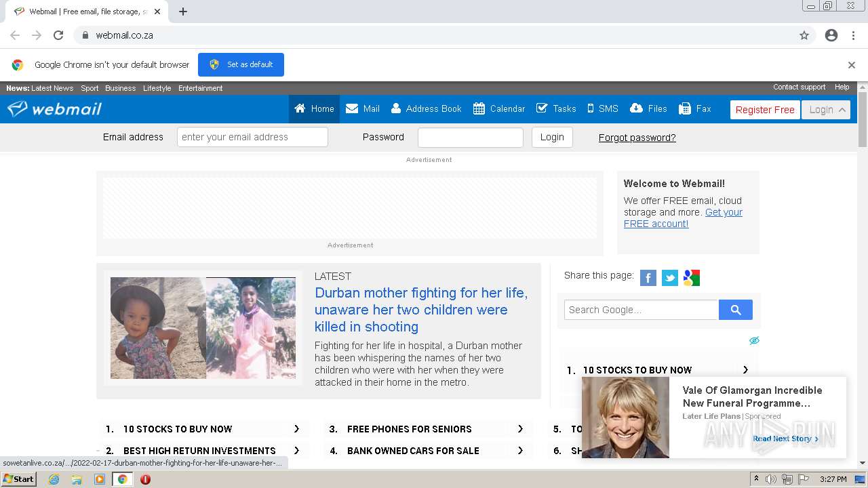Click the red security taskbar icon
Screen dimensions: 868x488
click(145, 479)
